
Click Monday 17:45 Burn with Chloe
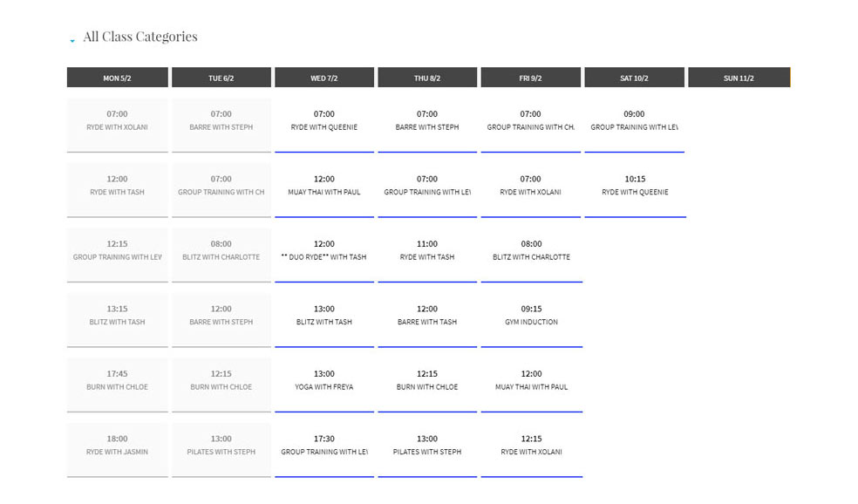click(x=117, y=381)
